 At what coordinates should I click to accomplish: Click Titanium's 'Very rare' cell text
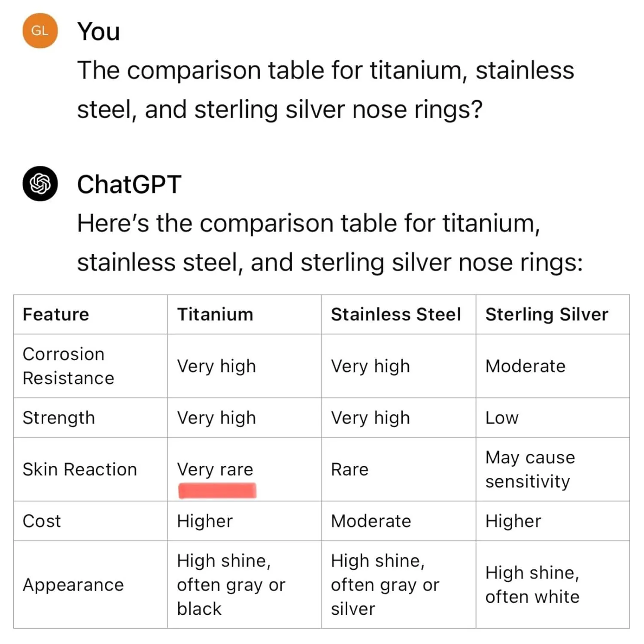(215, 469)
